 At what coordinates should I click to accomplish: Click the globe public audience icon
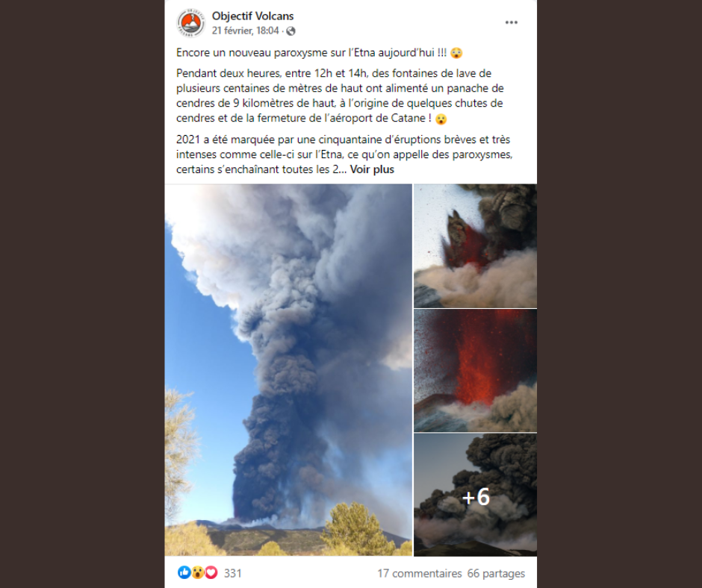291,31
